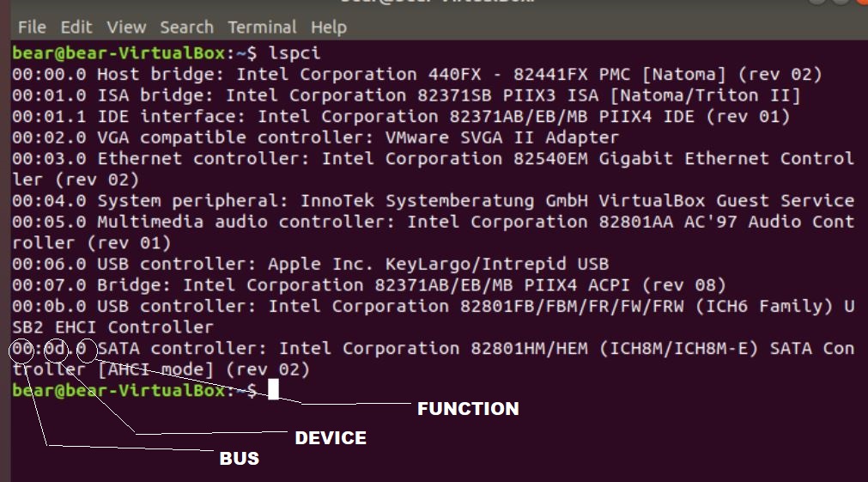Screen dimensions: 868x482
Task: Open the Help menu
Action: click(x=328, y=27)
